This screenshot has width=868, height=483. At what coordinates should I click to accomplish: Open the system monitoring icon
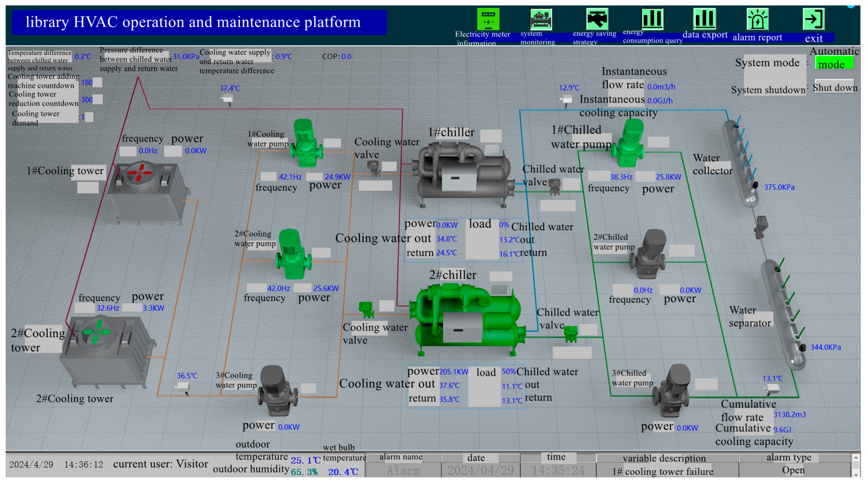(x=541, y=19)
